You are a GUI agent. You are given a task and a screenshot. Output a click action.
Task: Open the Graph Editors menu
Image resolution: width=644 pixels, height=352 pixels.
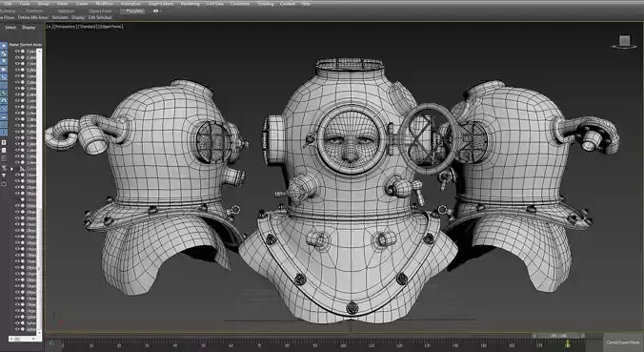(161, 4)
